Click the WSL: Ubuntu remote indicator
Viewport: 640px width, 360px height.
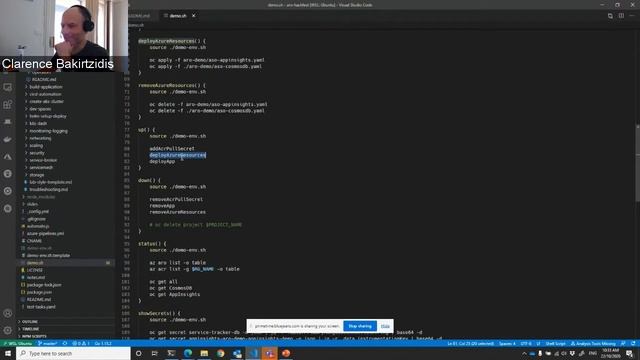point(18,343)
